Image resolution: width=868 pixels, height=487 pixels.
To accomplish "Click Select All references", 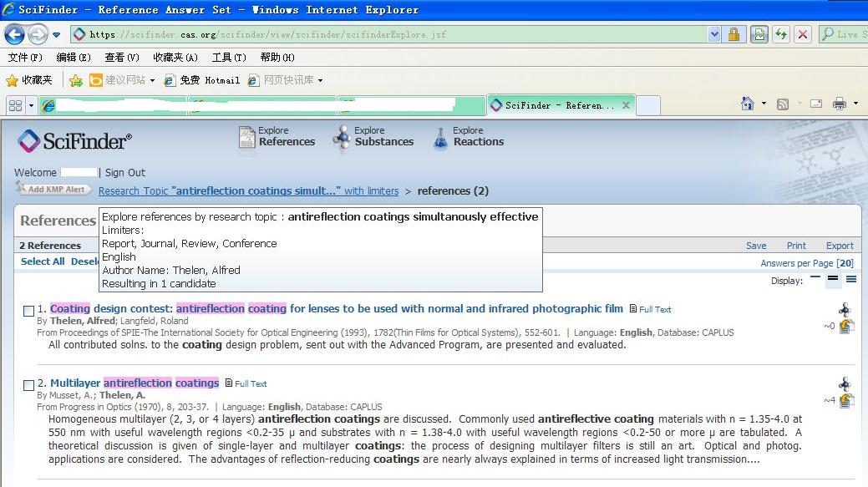I will [43, 261].
